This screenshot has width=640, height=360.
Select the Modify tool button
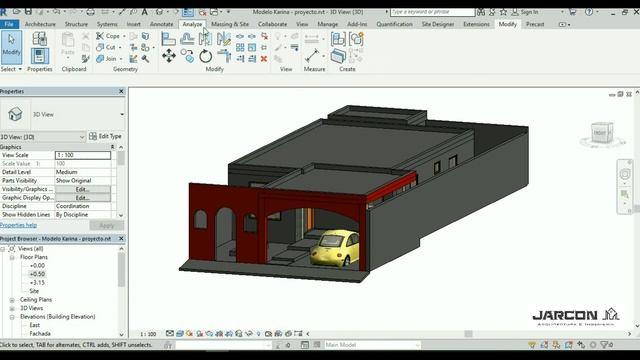pos(11,47)
